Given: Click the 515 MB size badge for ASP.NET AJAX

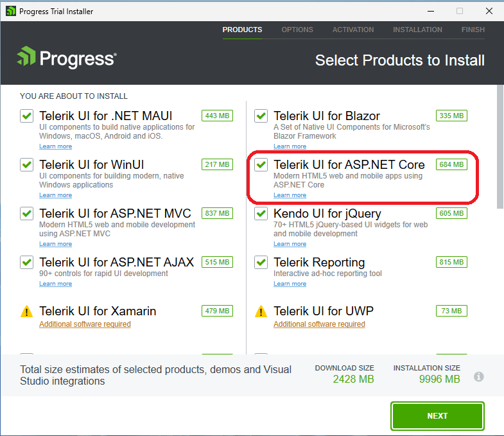Looking at the screenshot, I should 217,263.
